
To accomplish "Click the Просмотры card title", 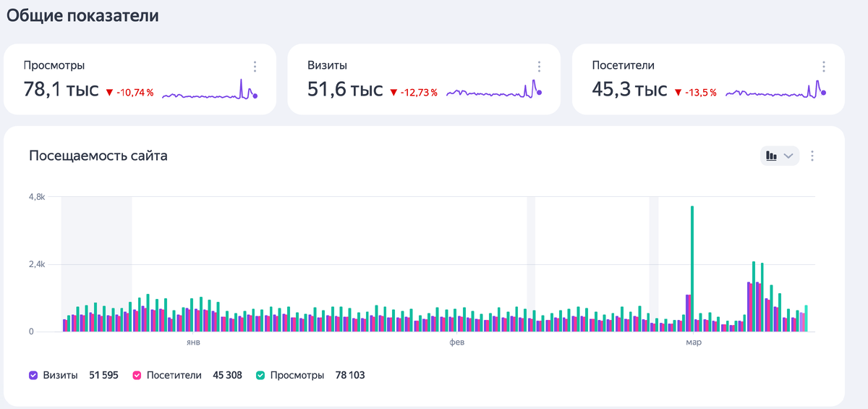I will [54, 65].
